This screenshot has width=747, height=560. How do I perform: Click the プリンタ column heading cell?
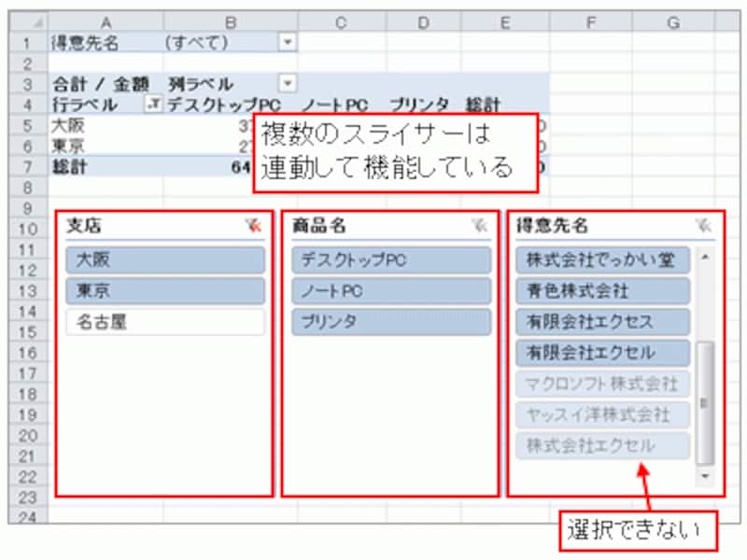tap(424, 105)
